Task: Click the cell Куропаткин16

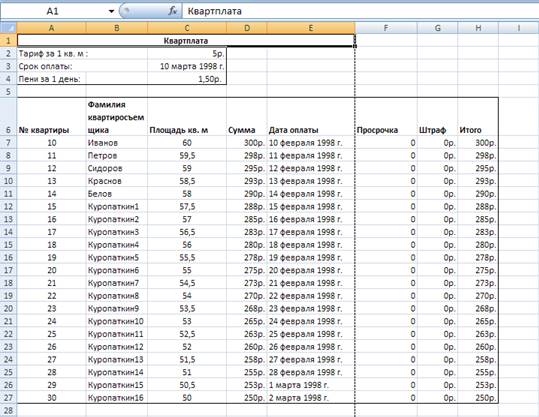Action: pos(117,398)
